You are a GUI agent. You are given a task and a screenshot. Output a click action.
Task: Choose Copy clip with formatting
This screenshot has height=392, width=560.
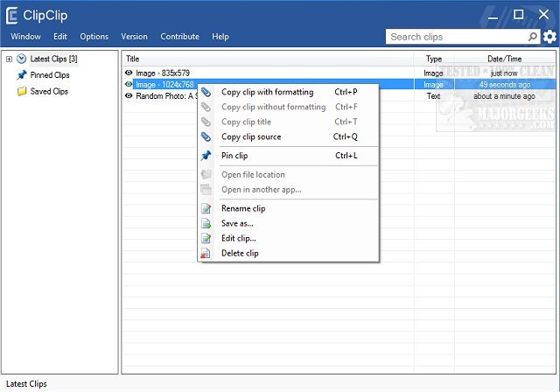coord(288,92)
